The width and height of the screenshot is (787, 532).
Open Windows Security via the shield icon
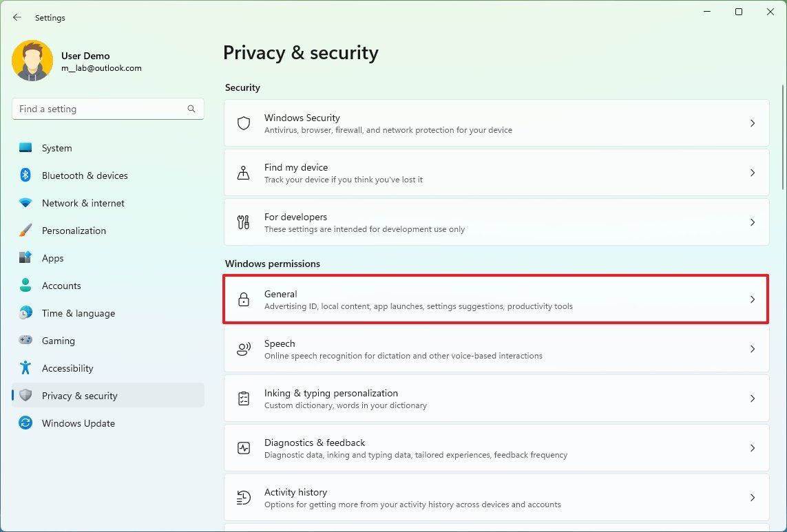[243, 123]
